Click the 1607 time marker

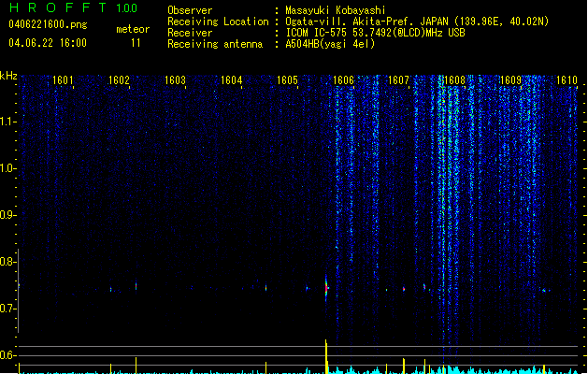click(398, 80)
